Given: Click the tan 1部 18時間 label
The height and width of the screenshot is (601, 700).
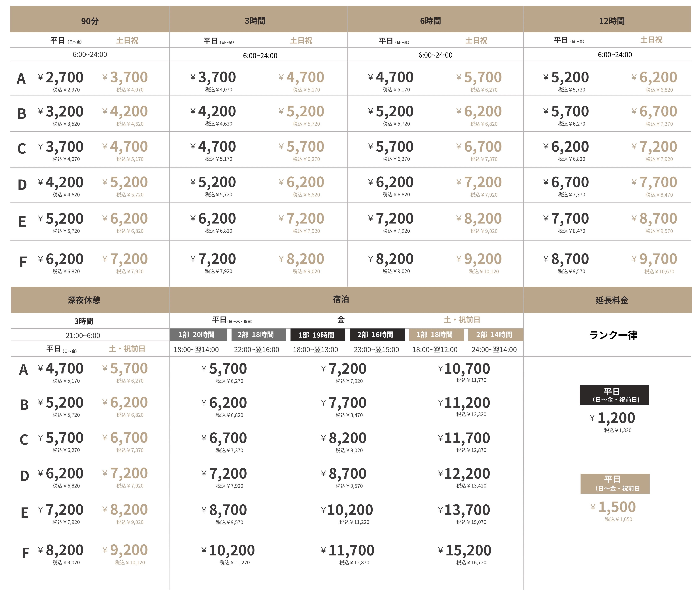Looking at the screenshot, I should click(x=436, y=335).
